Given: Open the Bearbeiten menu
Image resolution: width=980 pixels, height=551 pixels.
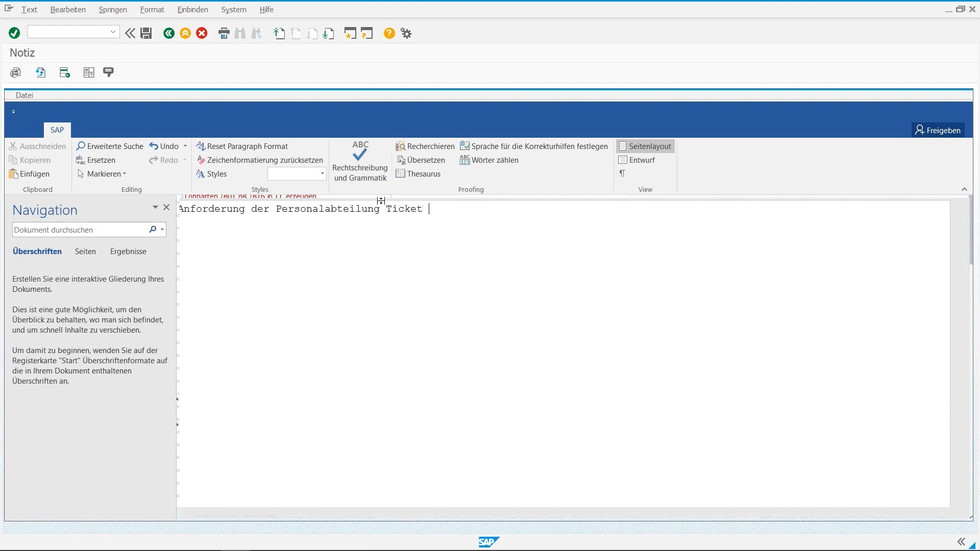Looking at the screenshot, I should pyautogui.click(x=68, y=9).
